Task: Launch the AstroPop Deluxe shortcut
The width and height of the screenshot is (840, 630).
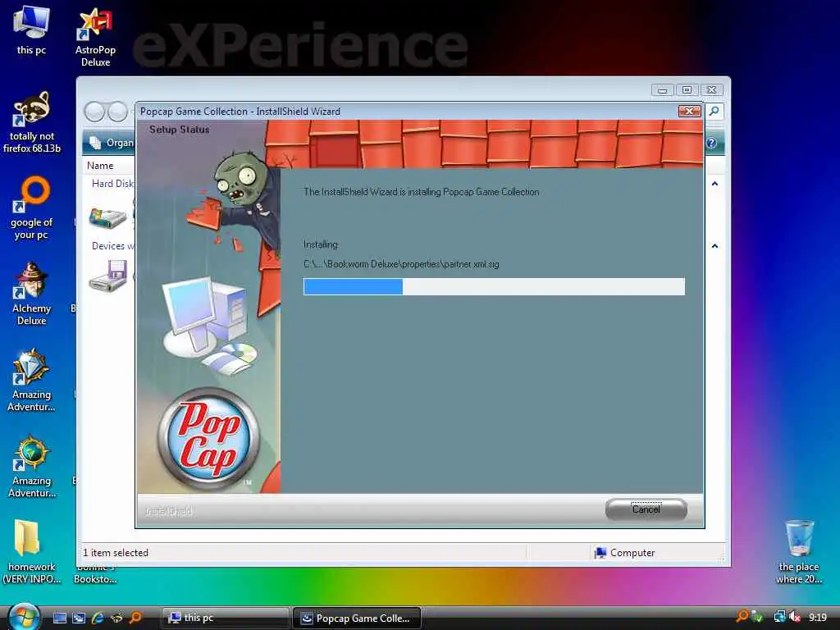Action: click(x=95, y=36)
